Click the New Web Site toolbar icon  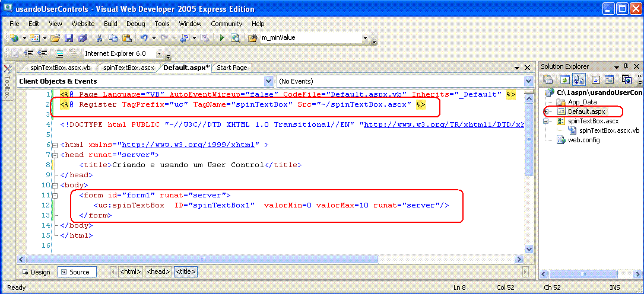pos(14,38)
